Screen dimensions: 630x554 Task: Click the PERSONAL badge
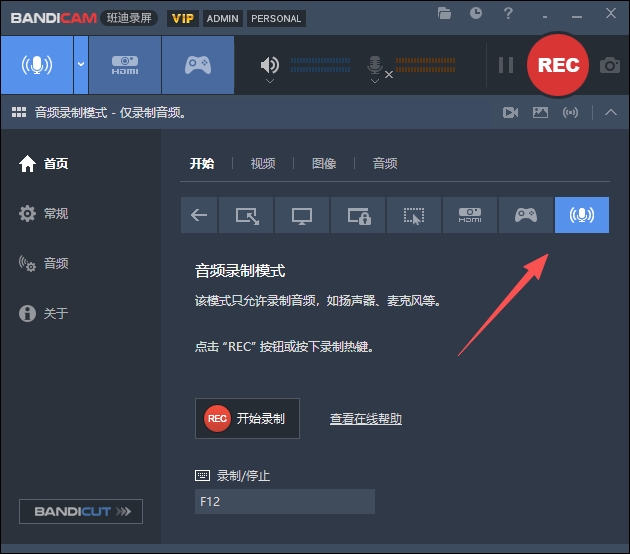[x=276, y=18]
